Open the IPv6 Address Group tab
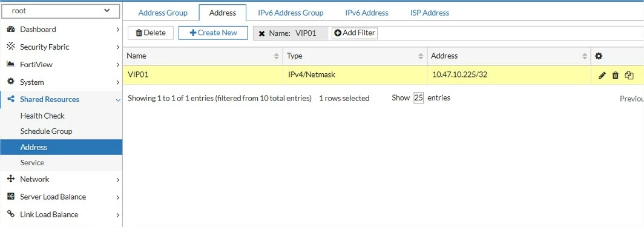The width and height of the screenshot is (644, 227). pos(291,13)
